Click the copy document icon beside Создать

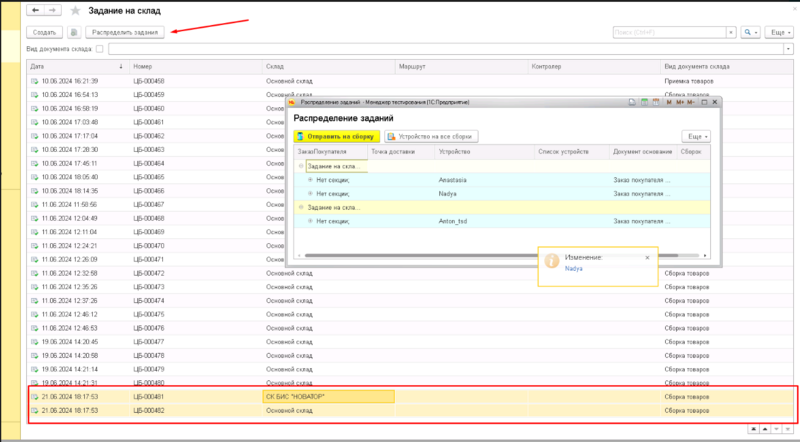74,32
